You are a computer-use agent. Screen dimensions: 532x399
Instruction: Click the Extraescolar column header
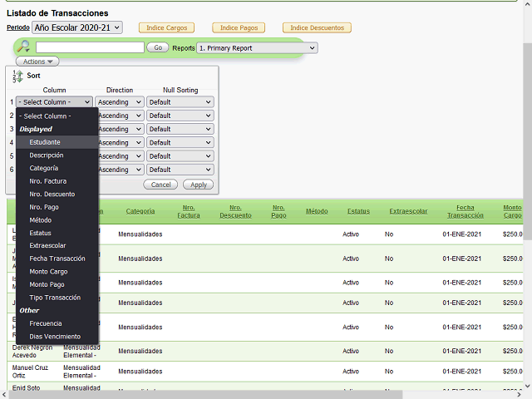click(408, 211)
